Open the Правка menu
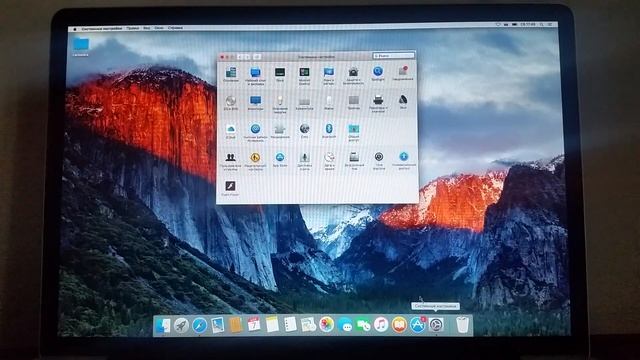 (132, 28)
